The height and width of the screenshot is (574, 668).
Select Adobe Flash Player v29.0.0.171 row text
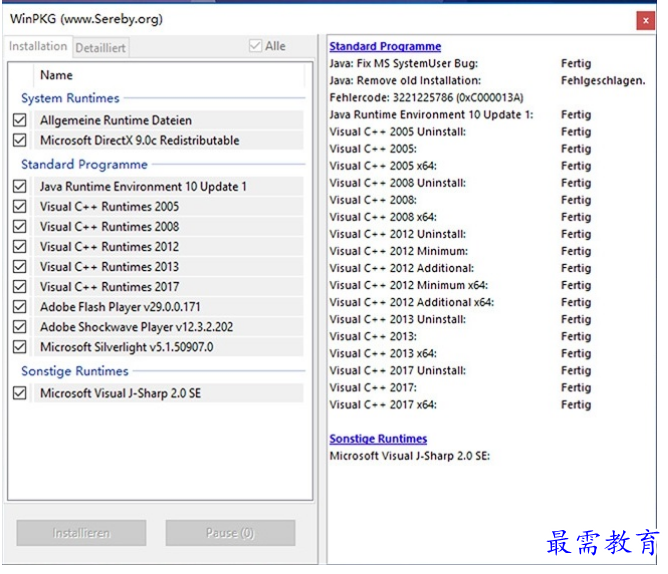click(x=120, y=306)
